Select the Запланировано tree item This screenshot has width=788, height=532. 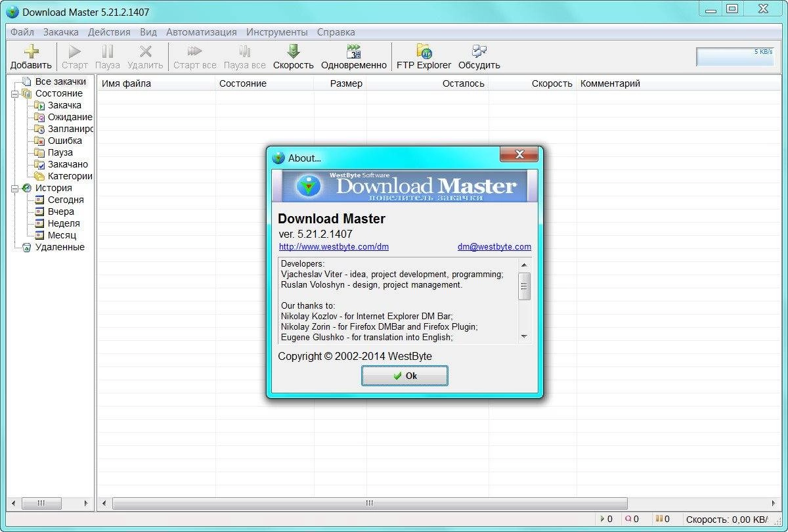point(70,129)
